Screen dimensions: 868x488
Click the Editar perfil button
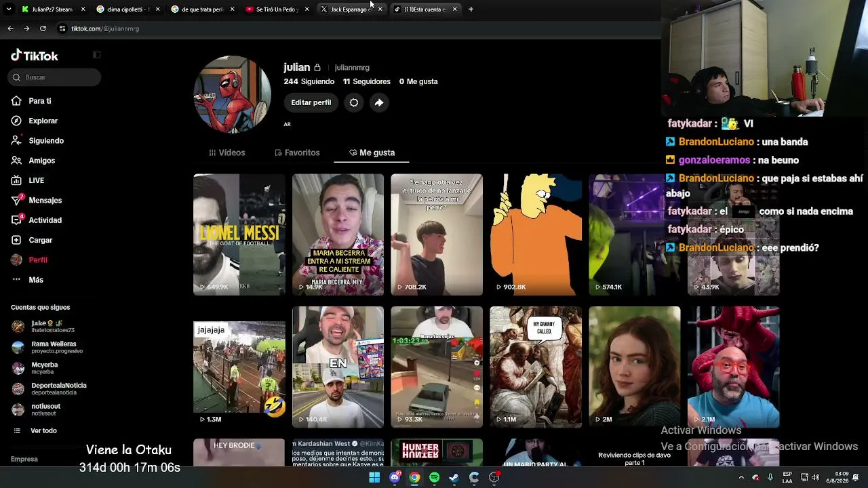(x=311, y=102)
